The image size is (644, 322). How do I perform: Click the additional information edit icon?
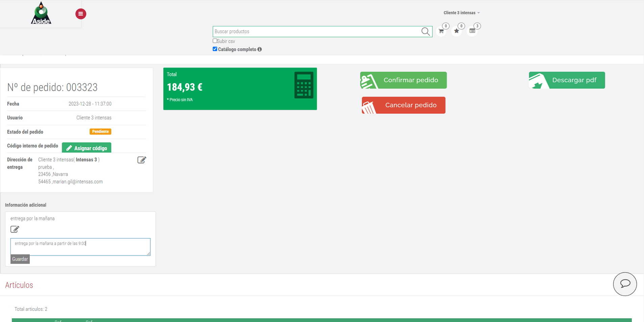click(x=15, y=229)
